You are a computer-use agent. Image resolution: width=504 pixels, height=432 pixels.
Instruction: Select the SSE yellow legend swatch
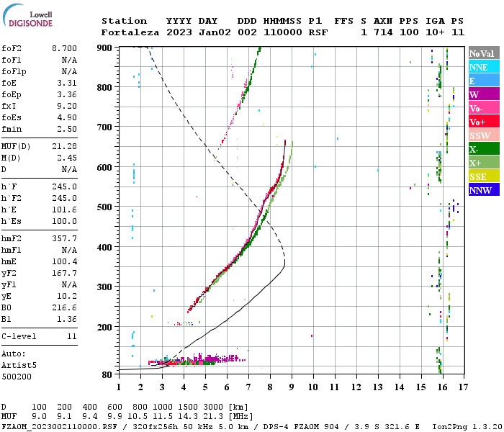(x=484, y=176)
